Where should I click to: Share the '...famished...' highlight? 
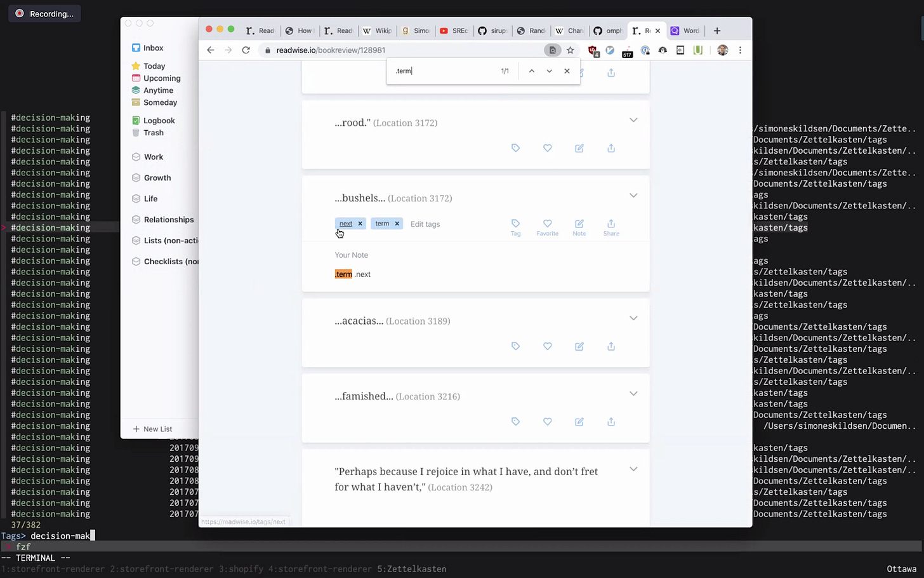point(611,422)
